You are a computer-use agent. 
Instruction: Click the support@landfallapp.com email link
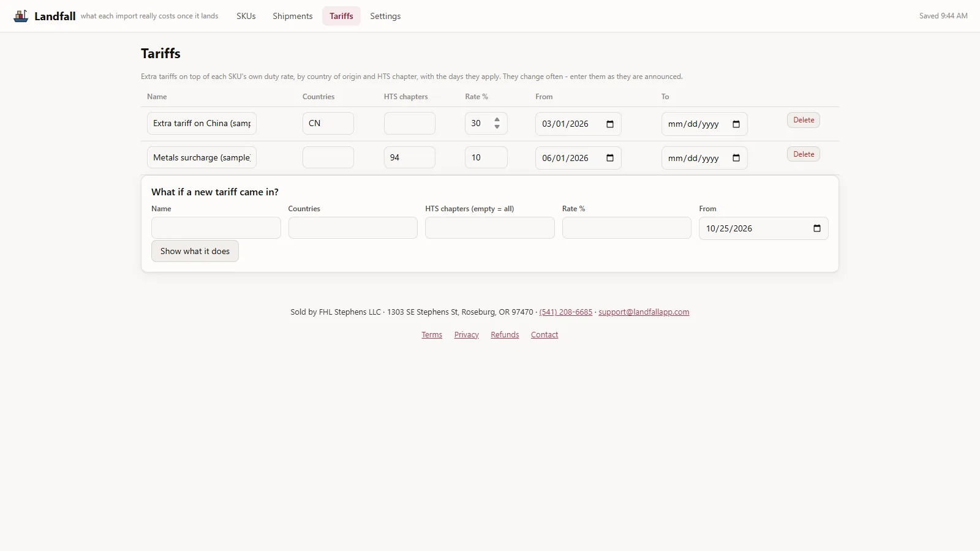[x=644, y=312]
